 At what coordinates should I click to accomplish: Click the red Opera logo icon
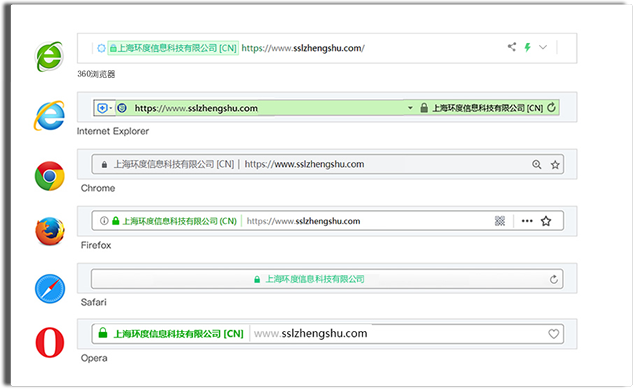click(50, 343)
